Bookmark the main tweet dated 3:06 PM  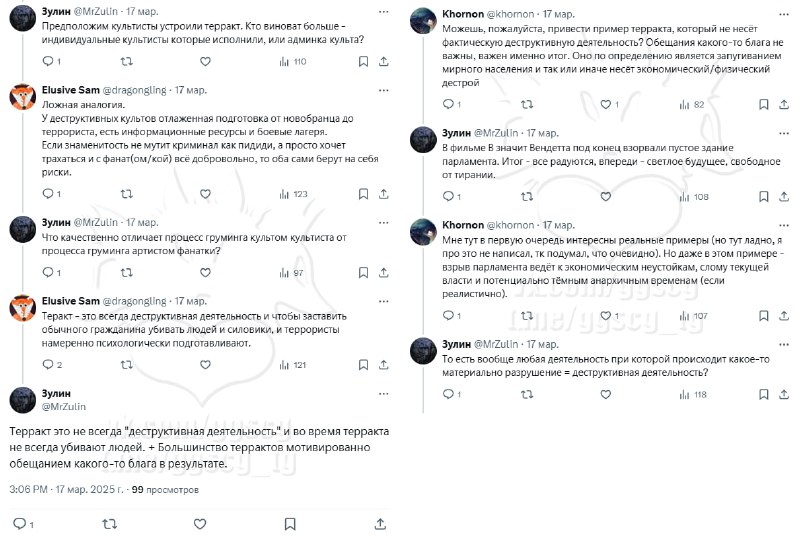click(290, 523)
